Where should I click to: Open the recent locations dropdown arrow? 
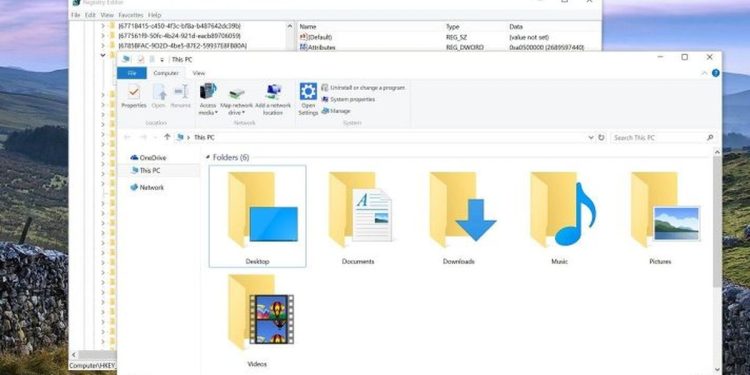pos(155,138)
